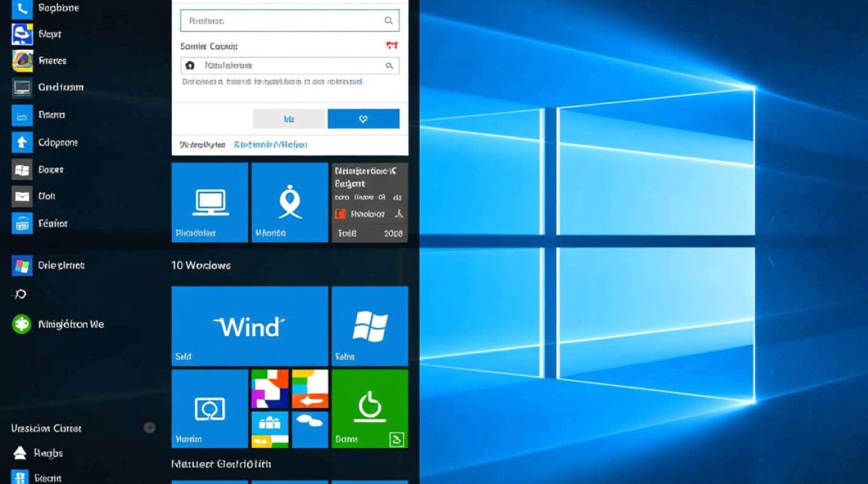Open the camera icon tile

(x=209, y=408)
